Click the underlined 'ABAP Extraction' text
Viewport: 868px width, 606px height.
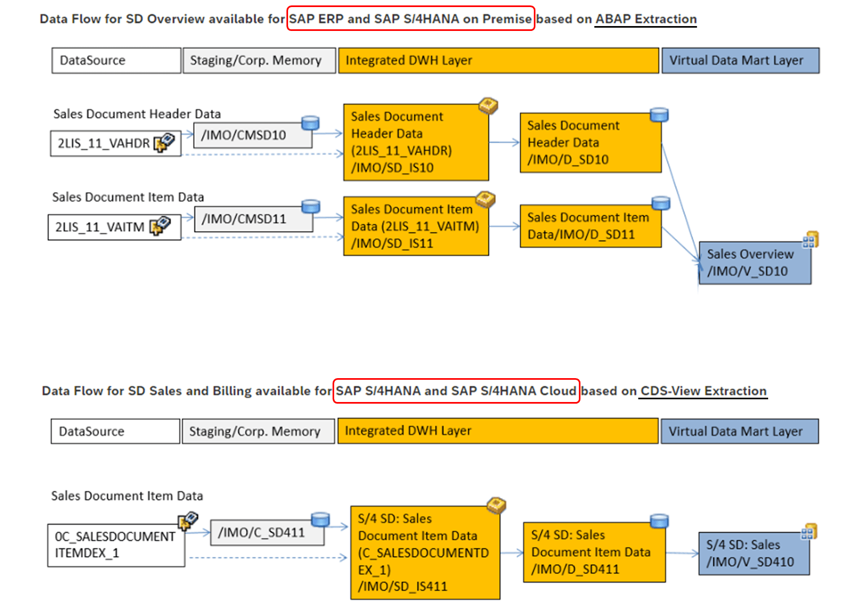tap(646, 19)
